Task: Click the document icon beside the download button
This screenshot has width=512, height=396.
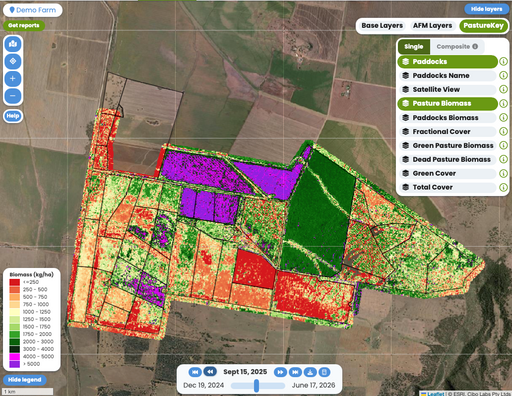Action: pos(324,372)
